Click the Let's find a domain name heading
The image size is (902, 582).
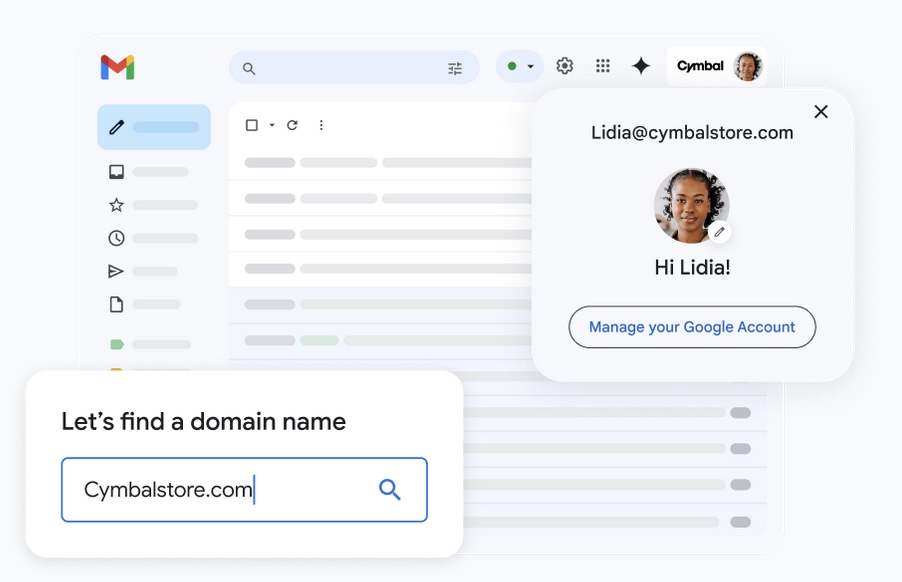pos(204,422)
